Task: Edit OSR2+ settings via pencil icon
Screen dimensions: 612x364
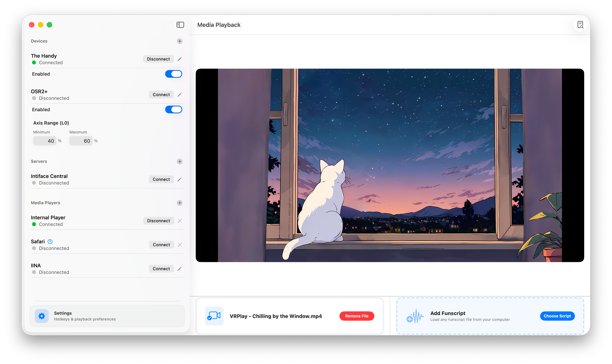Action: (180, 94)
